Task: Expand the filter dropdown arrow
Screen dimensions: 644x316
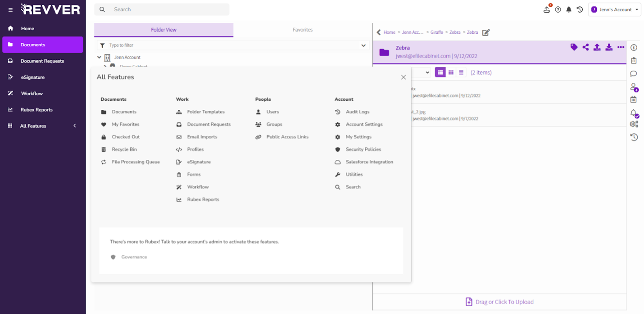Action: pyautogui.click(x=363, y=45)
